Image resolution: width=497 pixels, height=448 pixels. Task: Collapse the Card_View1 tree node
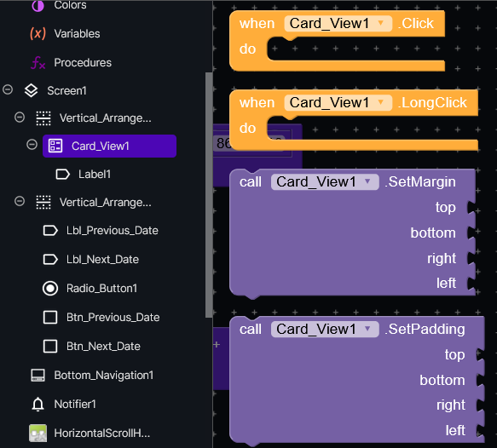pos(32,145)
